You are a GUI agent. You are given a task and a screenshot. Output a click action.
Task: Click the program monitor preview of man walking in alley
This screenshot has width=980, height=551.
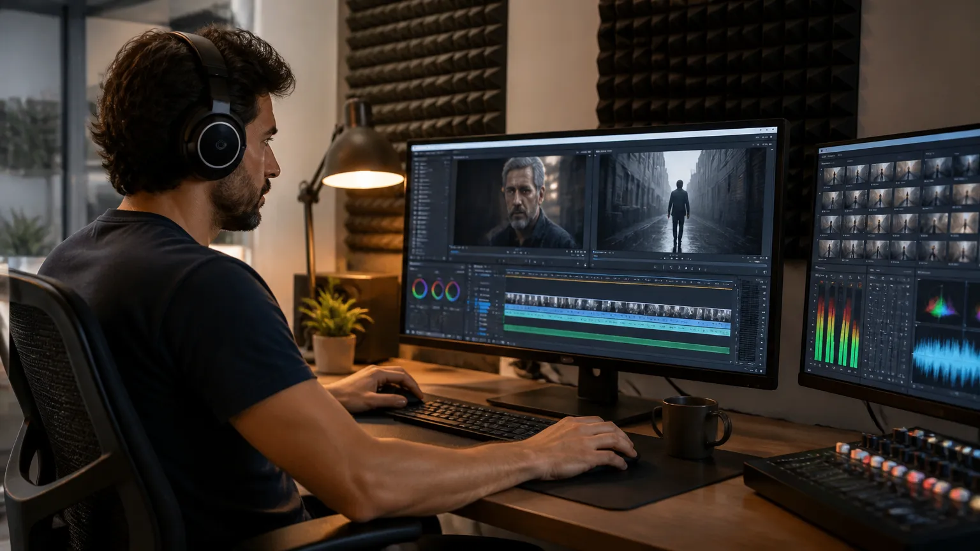tap(681, 202)
